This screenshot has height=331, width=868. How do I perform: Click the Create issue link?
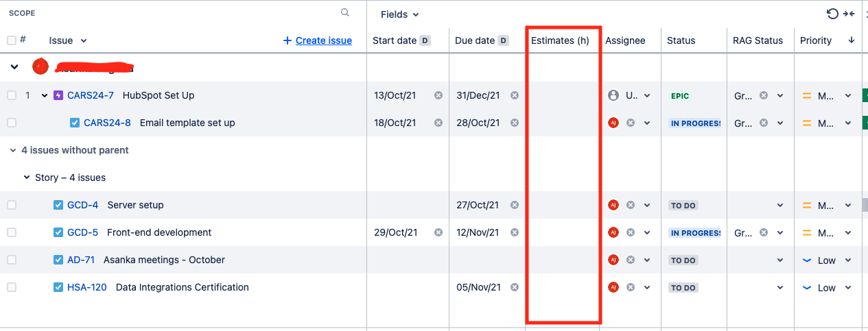[318, 40]
